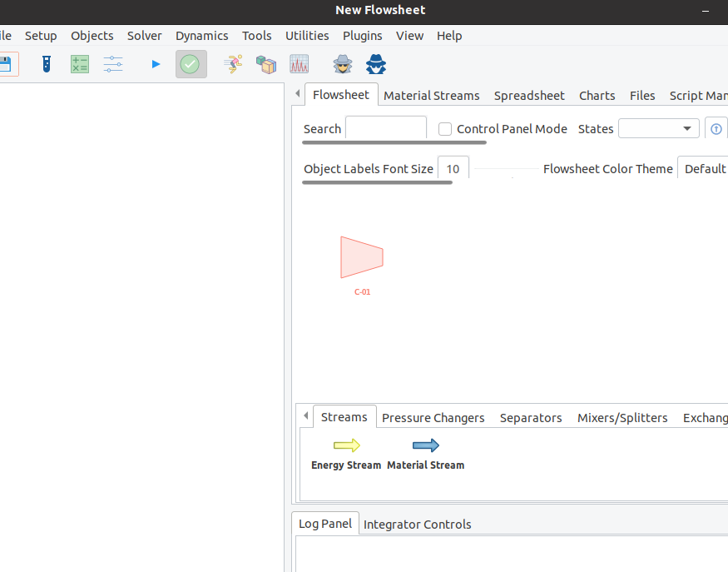Open the View menu
The height and width of the screenshot is (572, 728).
coord(409,36)
